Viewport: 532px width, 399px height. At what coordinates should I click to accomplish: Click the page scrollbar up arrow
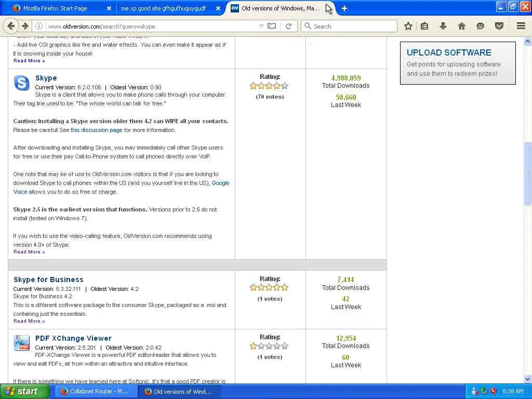click(528, 41)
